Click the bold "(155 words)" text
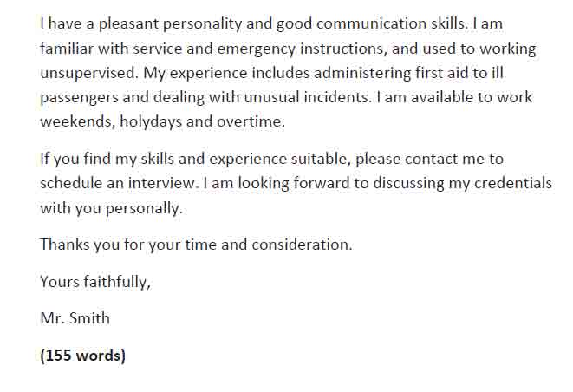 [x=83, y=356]
